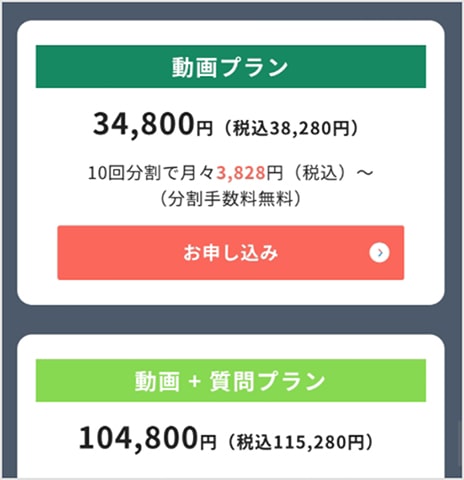Click the お申し込み label text on button
Viewport: 464px width, 480px height.
coord(231,253)
